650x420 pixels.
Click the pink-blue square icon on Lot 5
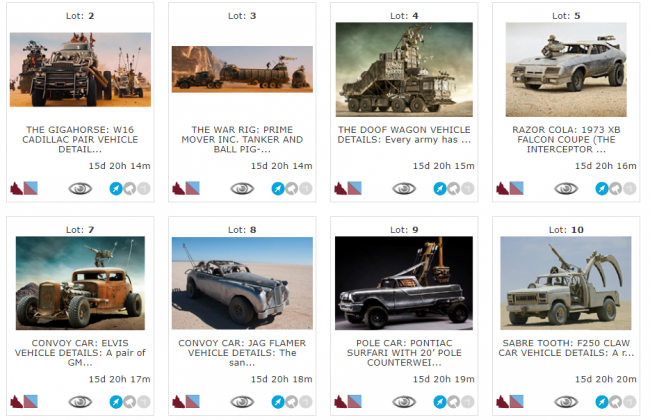point(517,188)
